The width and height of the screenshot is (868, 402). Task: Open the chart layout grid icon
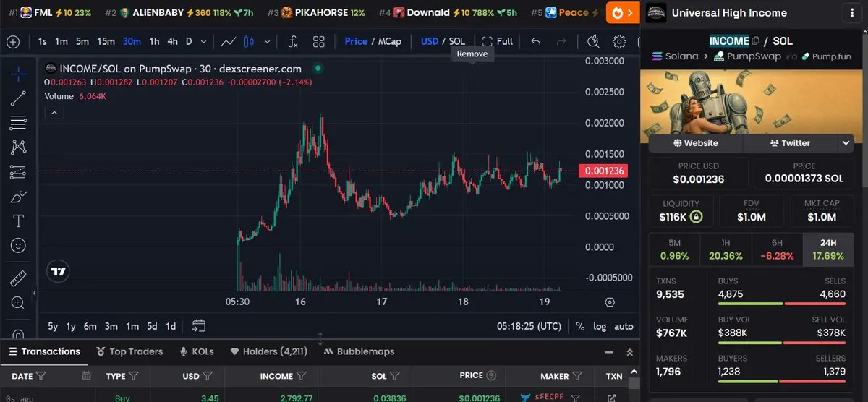pos(318,41)
